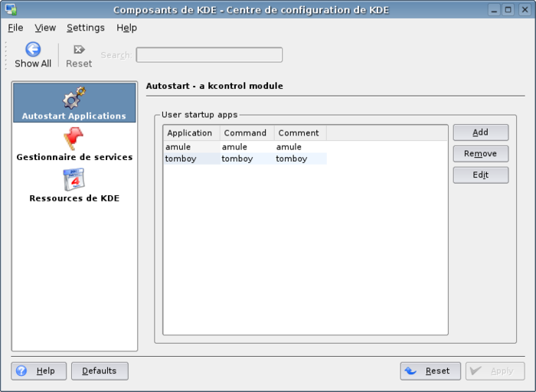The height and width of the screenshot is (392, 536).
Task: Click the bottom Reset button
Action: coord(430,371)
